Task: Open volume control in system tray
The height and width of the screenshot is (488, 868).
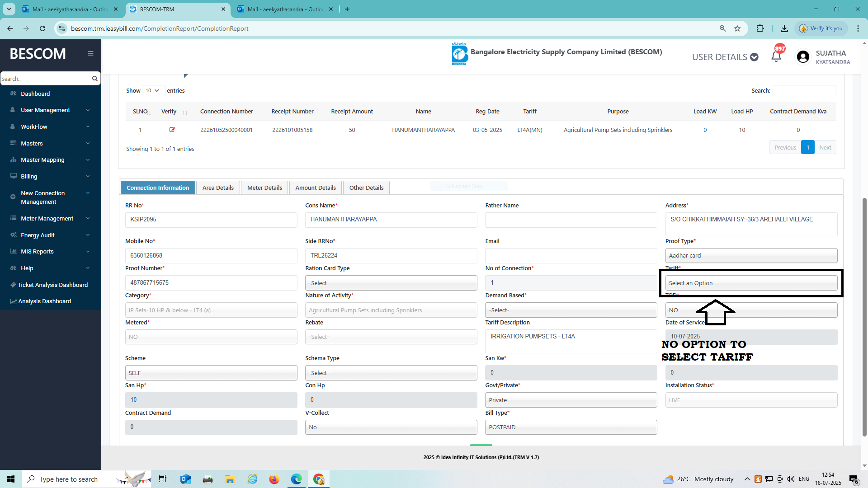Action: click(790, 479)
